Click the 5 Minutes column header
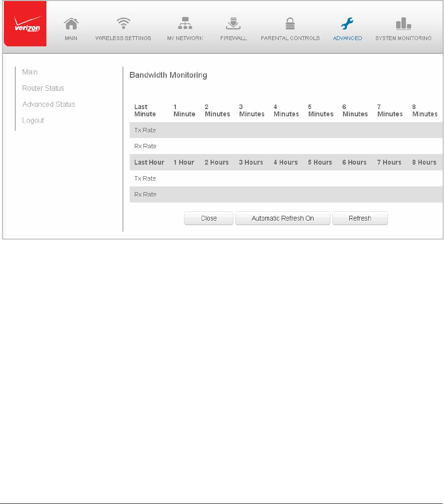The image size is (444, 504). 321,110
